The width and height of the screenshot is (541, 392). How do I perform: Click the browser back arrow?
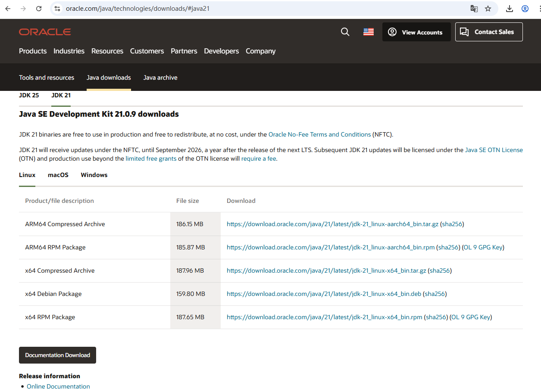(x=8, y=9)
